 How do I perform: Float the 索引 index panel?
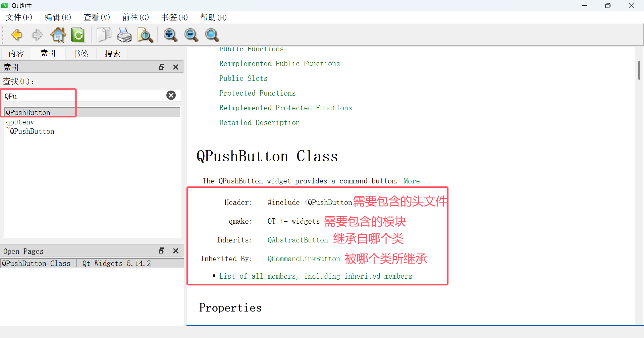(162, 67)
